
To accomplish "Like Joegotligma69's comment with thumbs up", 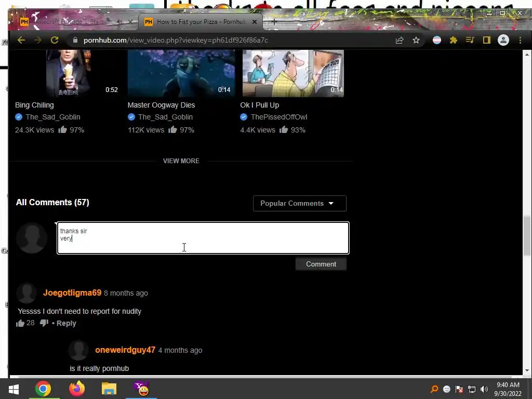I will tap(20, 323).
